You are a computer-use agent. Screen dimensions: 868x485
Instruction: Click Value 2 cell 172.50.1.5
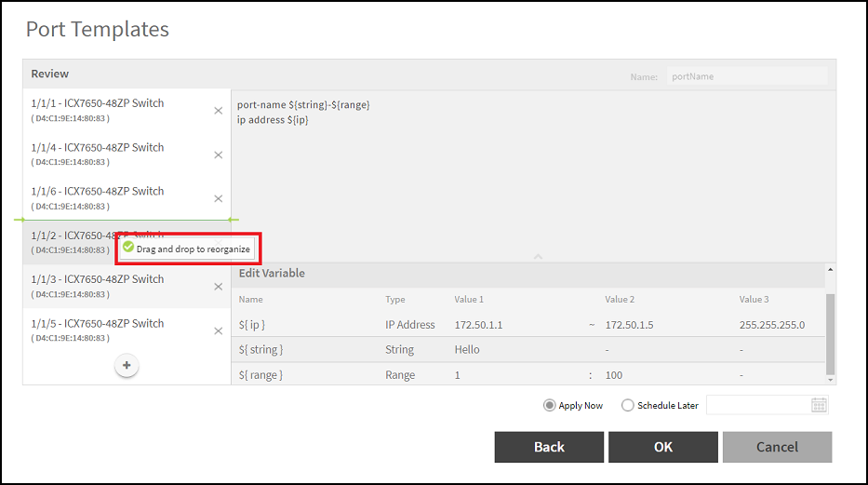tap(630, 325)
